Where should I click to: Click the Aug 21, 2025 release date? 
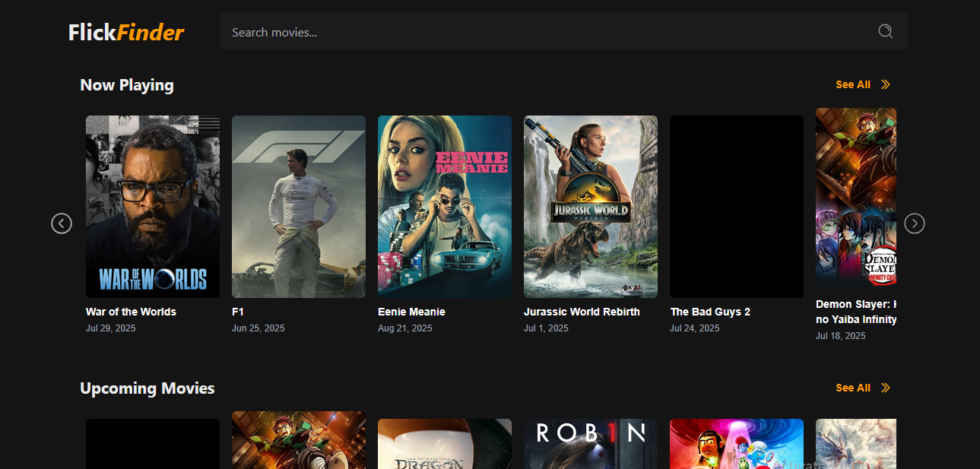tap(405, 328)
